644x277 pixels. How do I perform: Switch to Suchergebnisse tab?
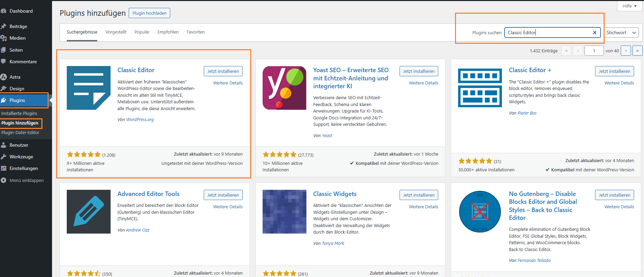pos(82,32)
